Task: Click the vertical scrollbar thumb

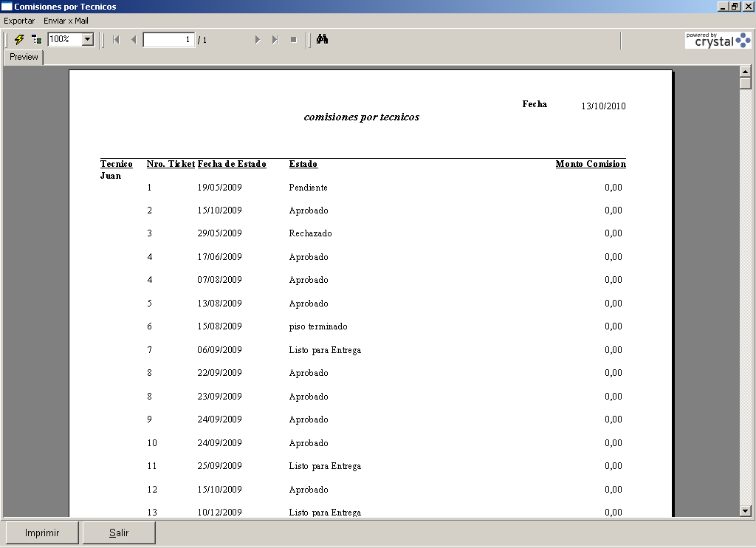Action: tap(746, 83)
